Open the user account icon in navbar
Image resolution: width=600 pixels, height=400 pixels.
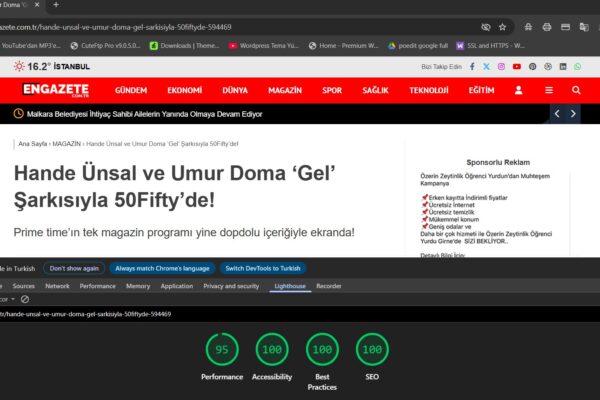(x=519, y=90)
